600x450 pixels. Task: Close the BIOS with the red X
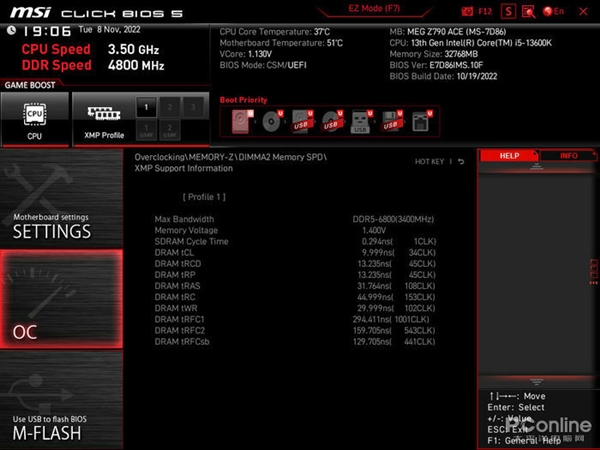583,11
